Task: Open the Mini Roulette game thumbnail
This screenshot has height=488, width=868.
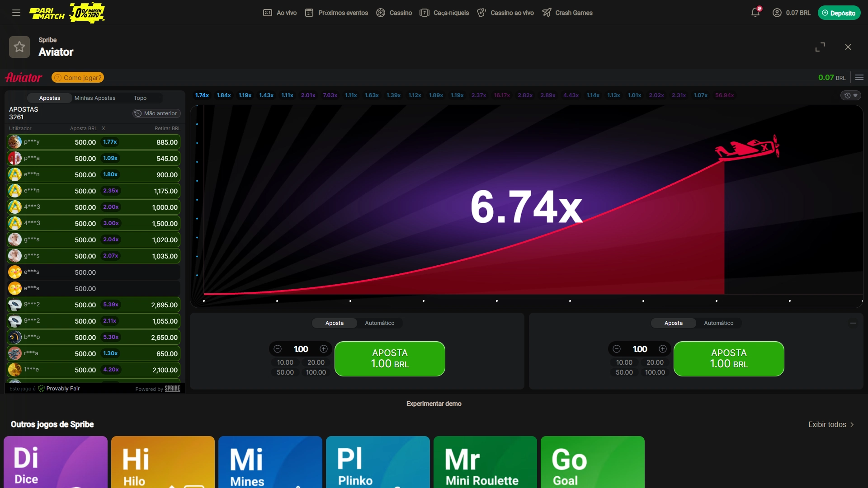Action: point(485,462)
